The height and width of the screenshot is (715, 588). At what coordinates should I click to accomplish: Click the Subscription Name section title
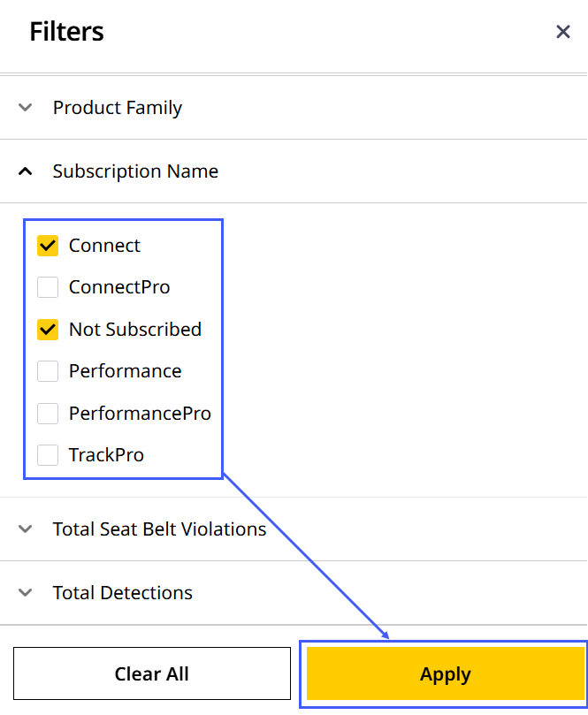click(x=135, y=171)
